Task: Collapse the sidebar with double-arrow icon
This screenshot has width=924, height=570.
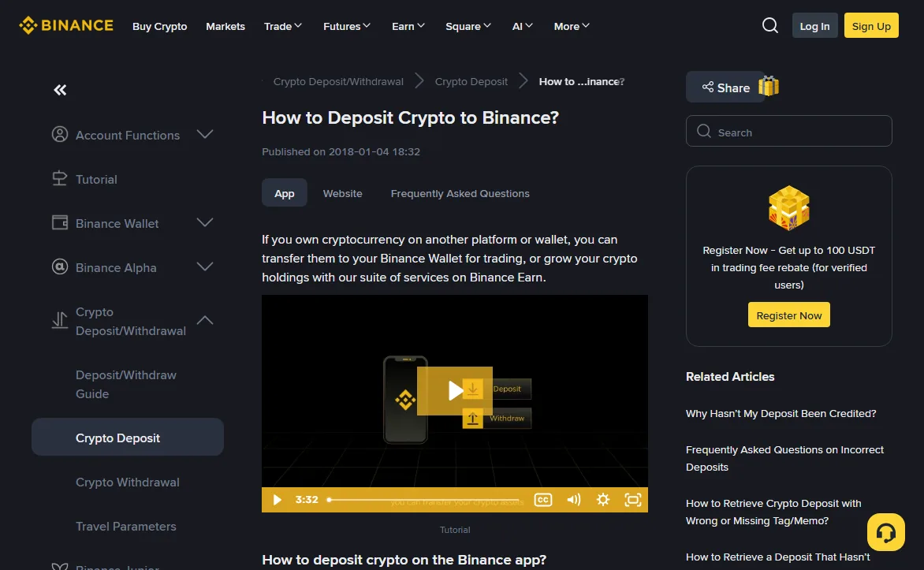Action: [60, 90]
